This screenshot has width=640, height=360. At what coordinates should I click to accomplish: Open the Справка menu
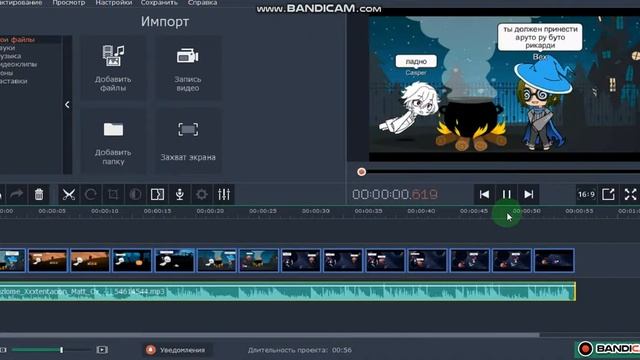pos(202,3)
